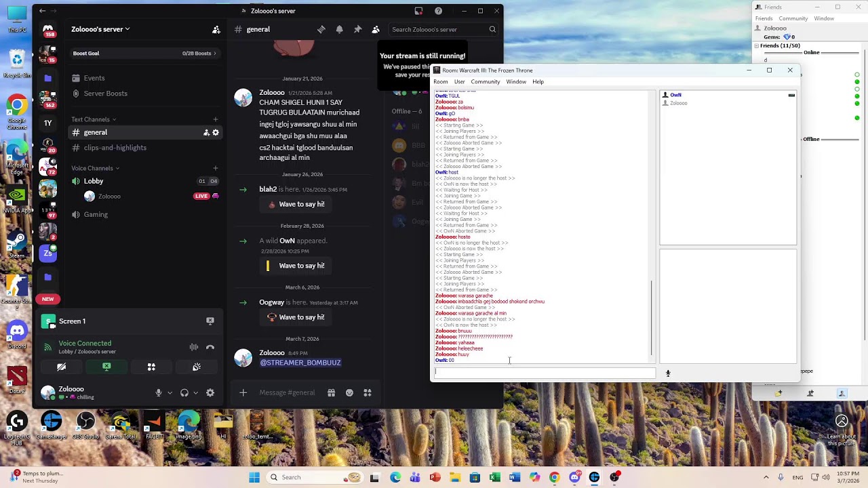Turn on camera in the voice panel

pos(62,367)
